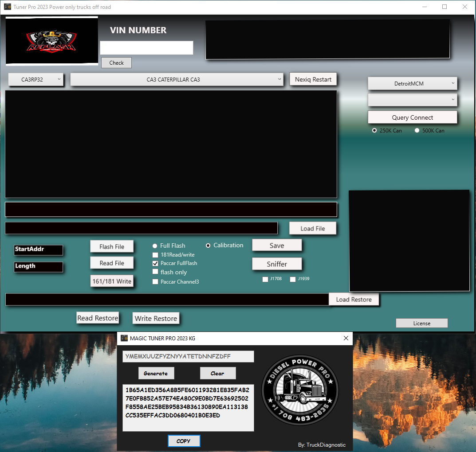Open the DetroitMCM dropdown list
The width and height of the screenshot is (476, 452).
click(x=412, y=83)
